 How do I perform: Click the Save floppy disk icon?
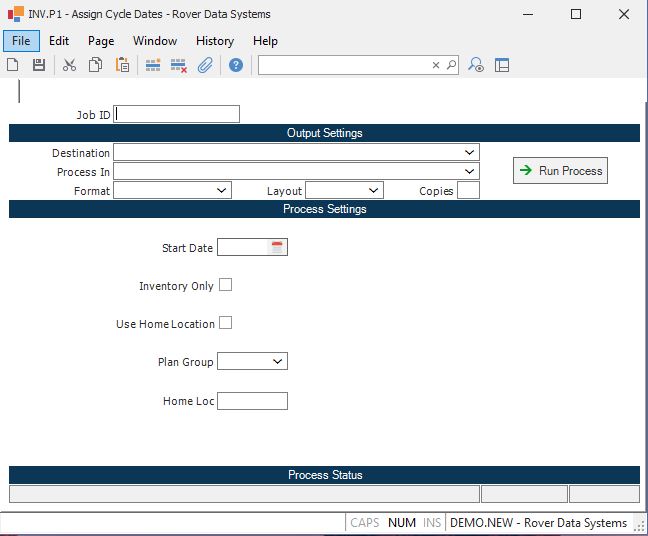(39, 65)
